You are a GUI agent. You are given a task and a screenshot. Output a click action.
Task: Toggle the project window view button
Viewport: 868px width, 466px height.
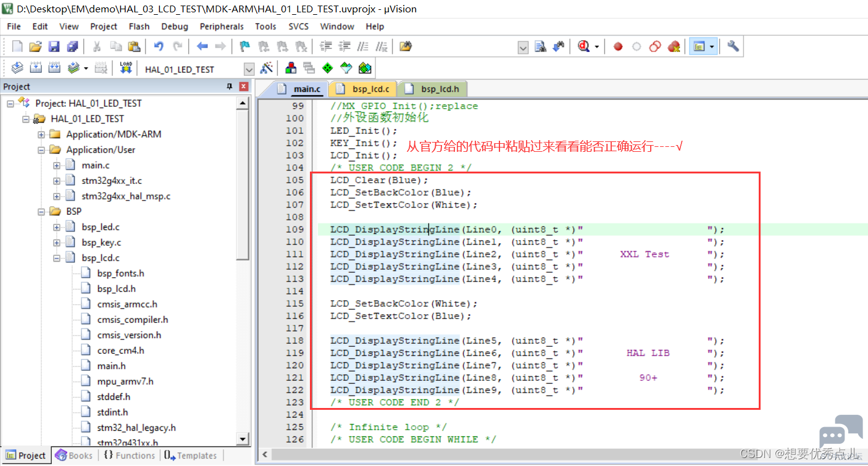[x=699, y=47]
